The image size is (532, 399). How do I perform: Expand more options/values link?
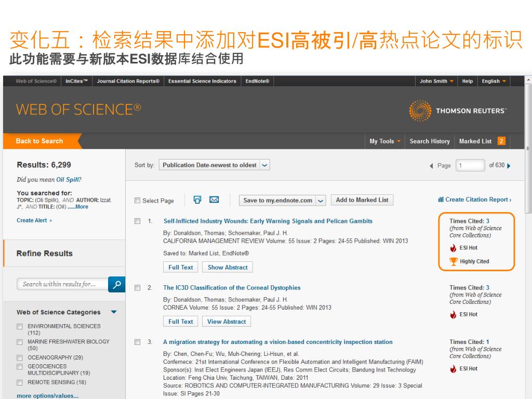47,395
